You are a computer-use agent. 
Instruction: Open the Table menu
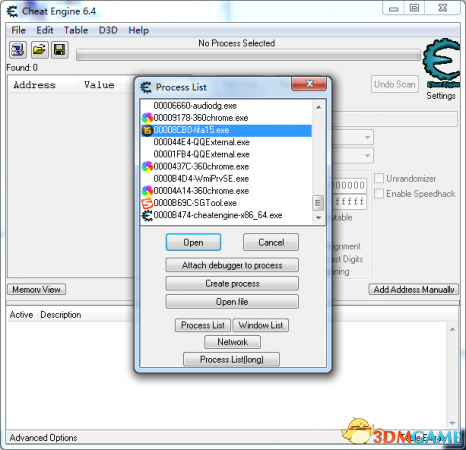(x=76, y=30)
